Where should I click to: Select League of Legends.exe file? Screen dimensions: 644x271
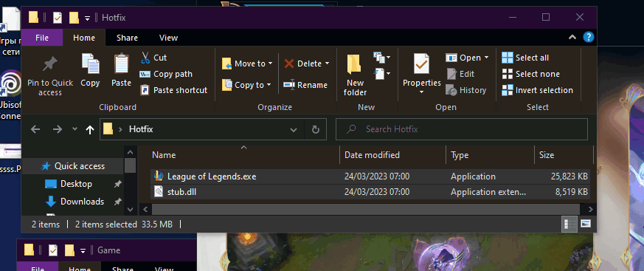(x=370, y=176)
